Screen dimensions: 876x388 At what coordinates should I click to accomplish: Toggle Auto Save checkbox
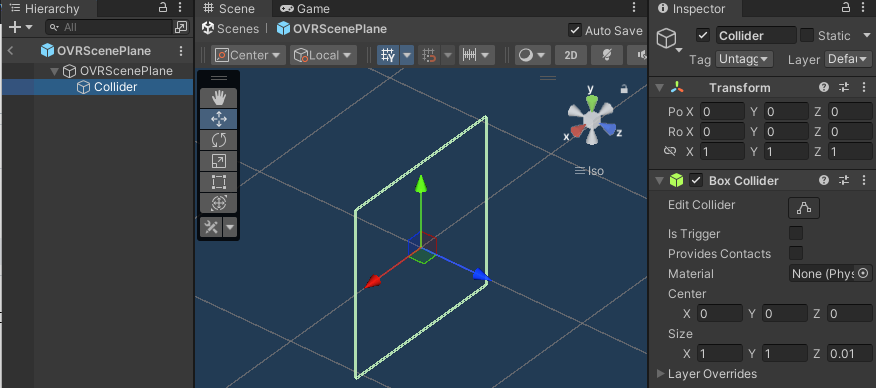(x=574, y=30)
